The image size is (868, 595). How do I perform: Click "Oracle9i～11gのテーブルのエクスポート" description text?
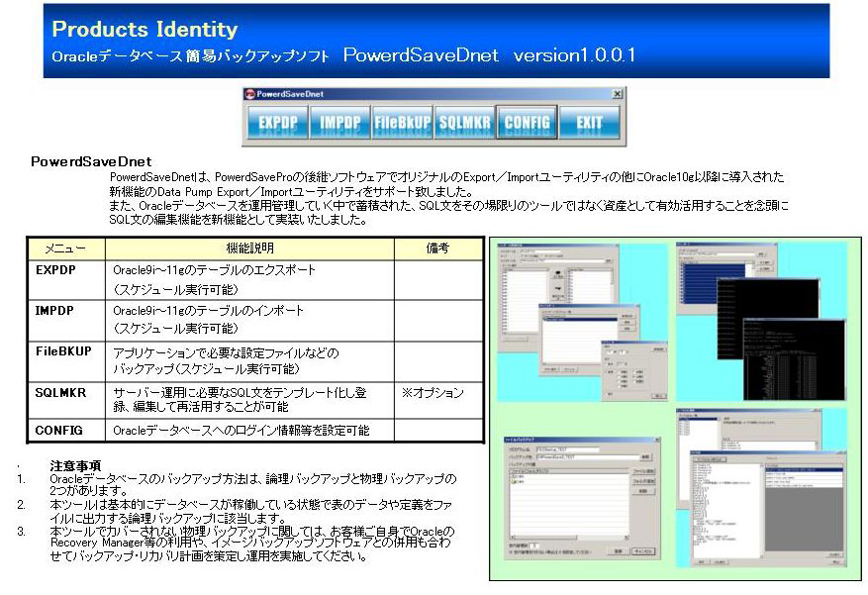click(x=214, y=270)
